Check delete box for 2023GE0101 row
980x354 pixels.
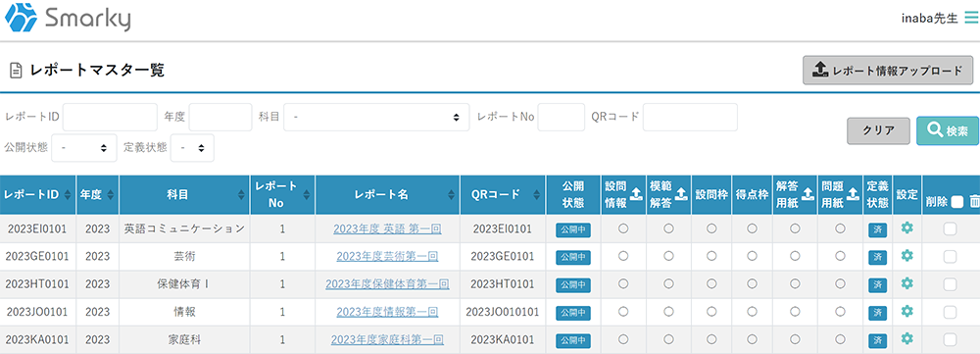(x=950, y=257)
